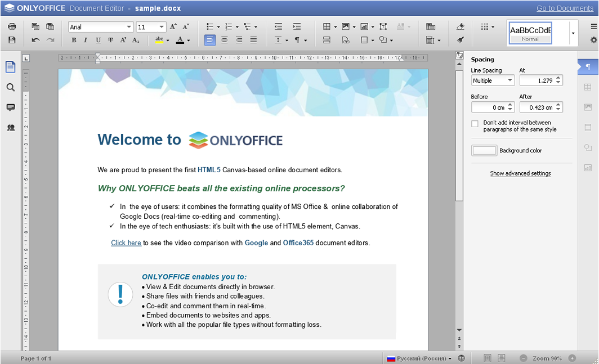Open the font size dropdown showing 11

[162, 27]
